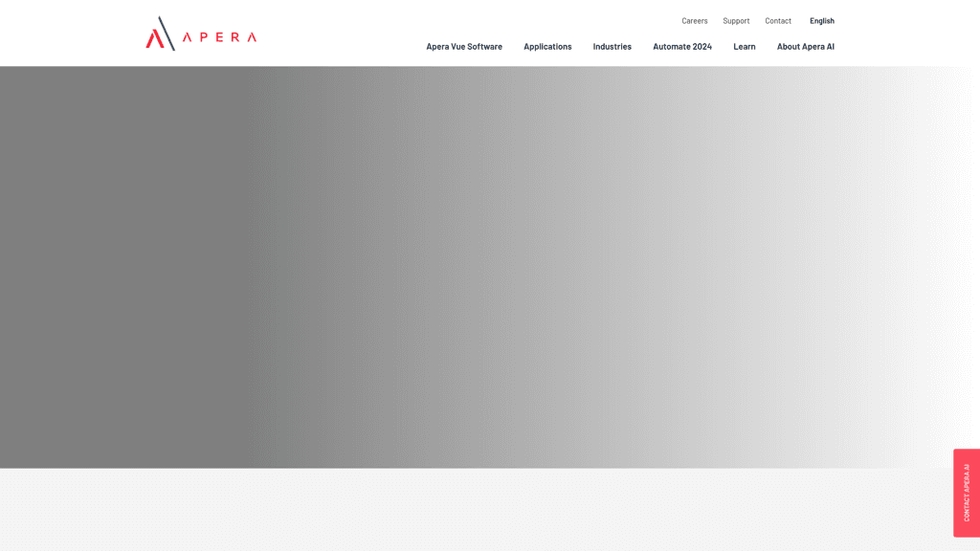Select English in the top utility bar

(x=821, y=20)
